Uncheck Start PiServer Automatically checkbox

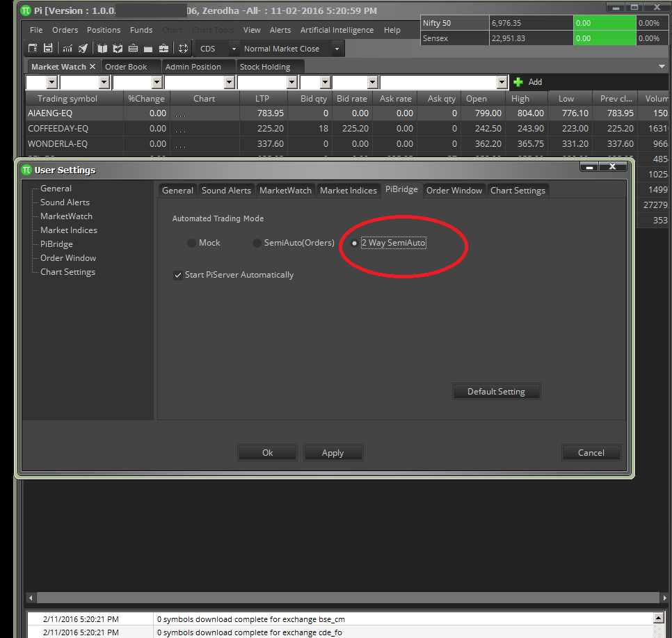click(178, 276)
